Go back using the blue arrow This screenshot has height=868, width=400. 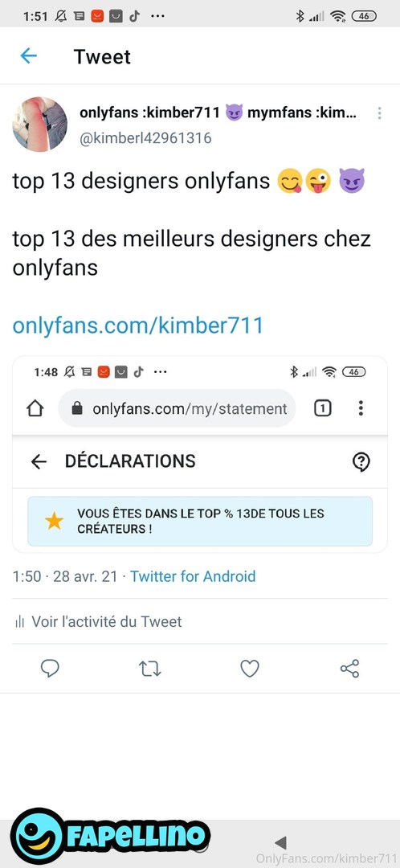28,56
